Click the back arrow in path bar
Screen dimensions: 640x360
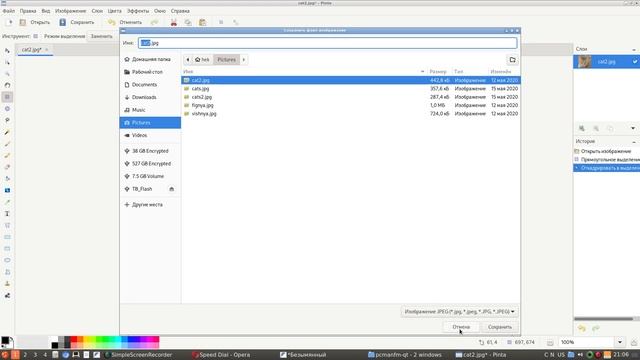[x=187, y=60]
